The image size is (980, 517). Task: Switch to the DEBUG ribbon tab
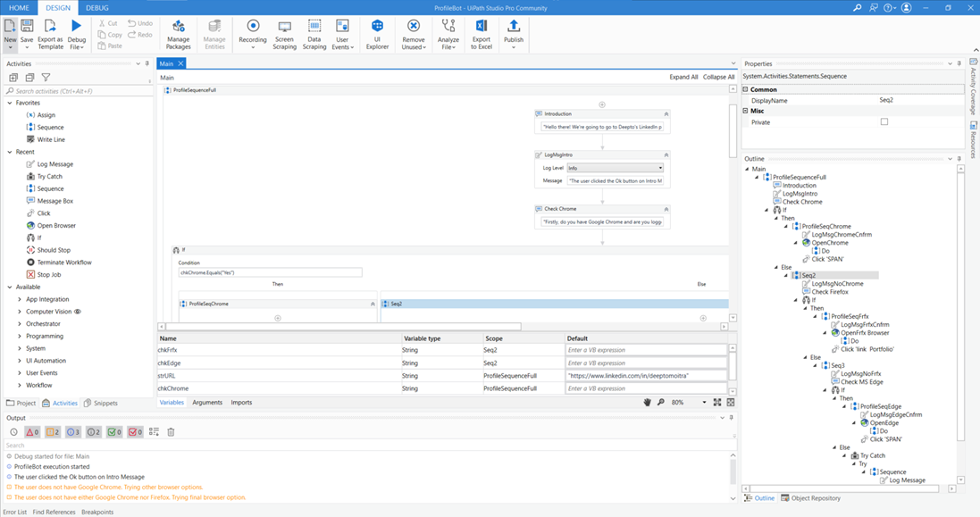96,7
